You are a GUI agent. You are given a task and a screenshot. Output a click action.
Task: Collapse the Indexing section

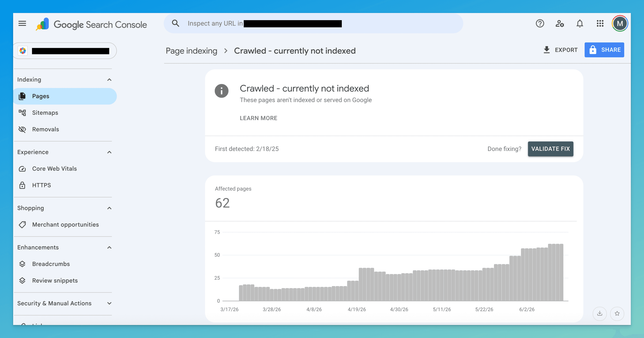pos(109,80)
